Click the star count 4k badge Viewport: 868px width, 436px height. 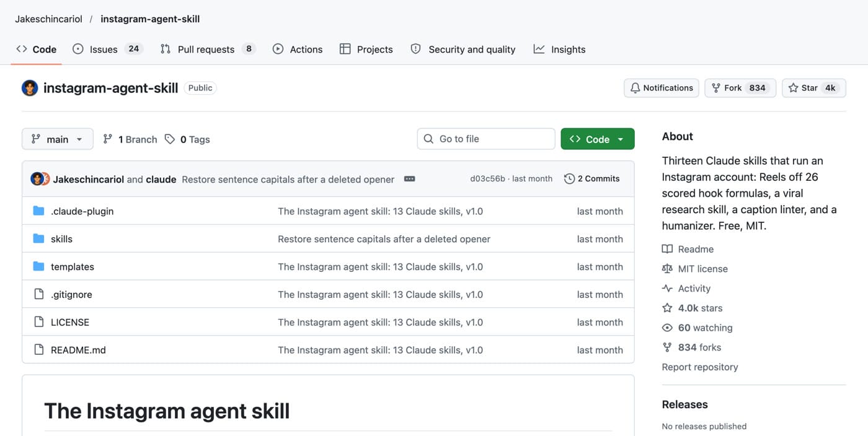pos(830,88)
